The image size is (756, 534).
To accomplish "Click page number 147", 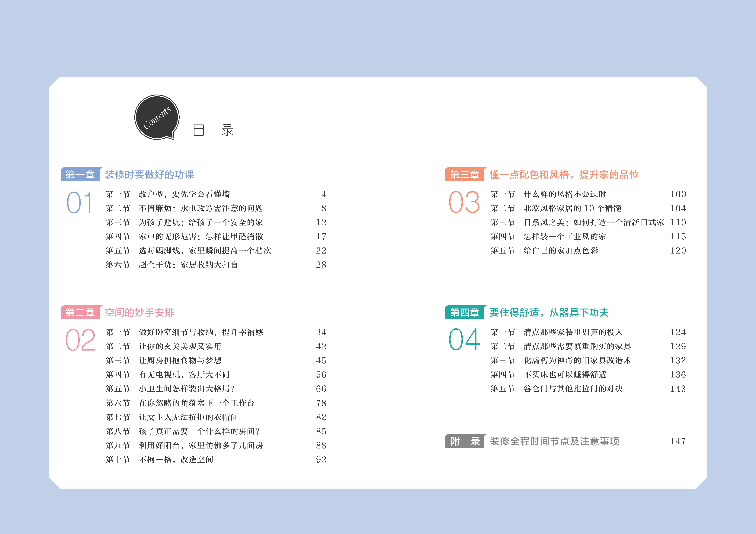I will click(678, 441).
